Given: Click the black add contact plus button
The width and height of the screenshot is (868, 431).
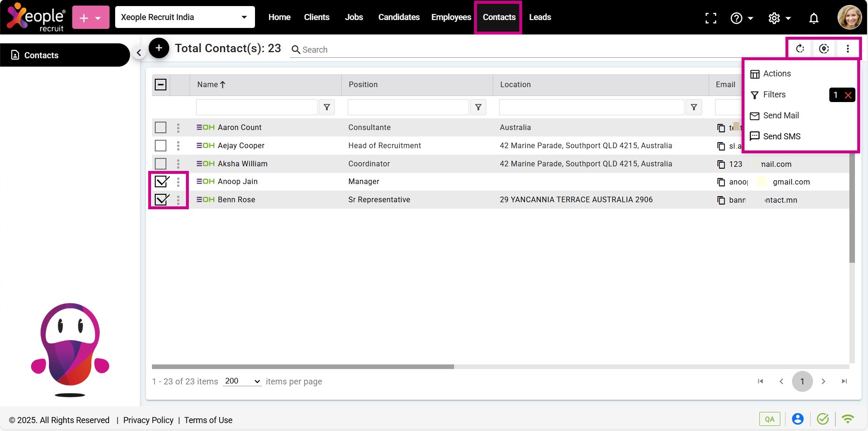Looking at the screenshot, I should click(x=159, y=48).
